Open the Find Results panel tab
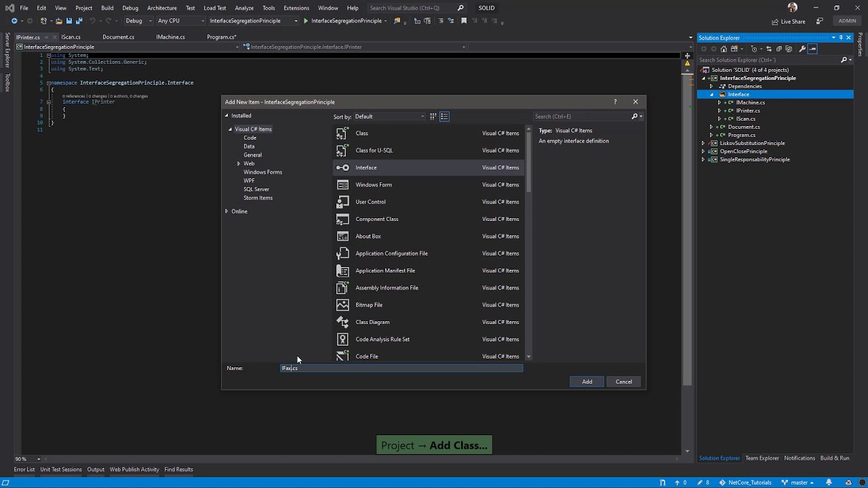 tap(178, 470)
